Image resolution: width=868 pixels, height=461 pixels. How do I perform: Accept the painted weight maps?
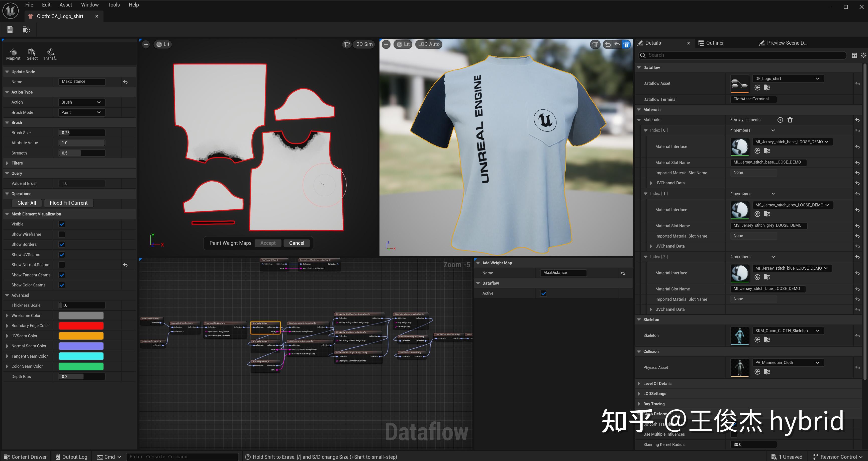268,243
